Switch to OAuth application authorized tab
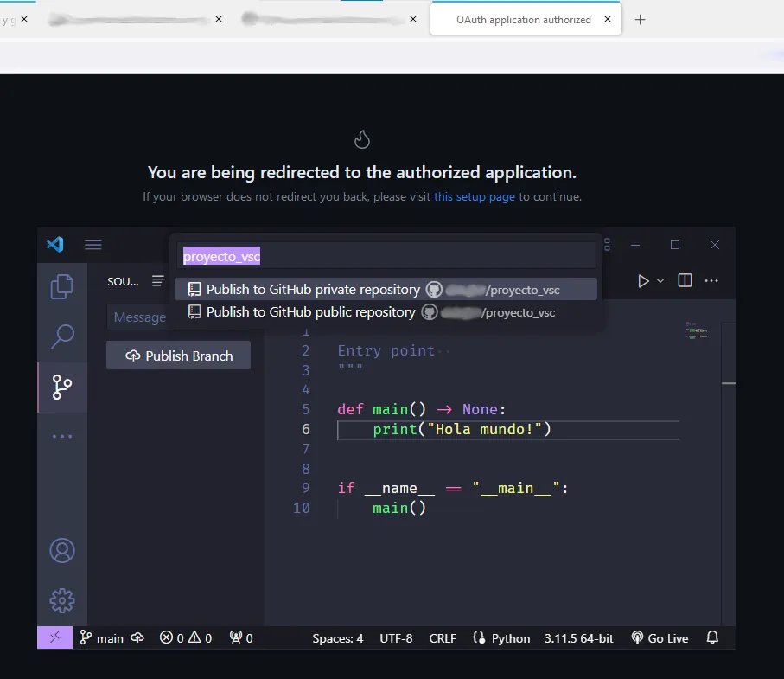Viewport: 784px width, 679px height. (x=524, y=20)
